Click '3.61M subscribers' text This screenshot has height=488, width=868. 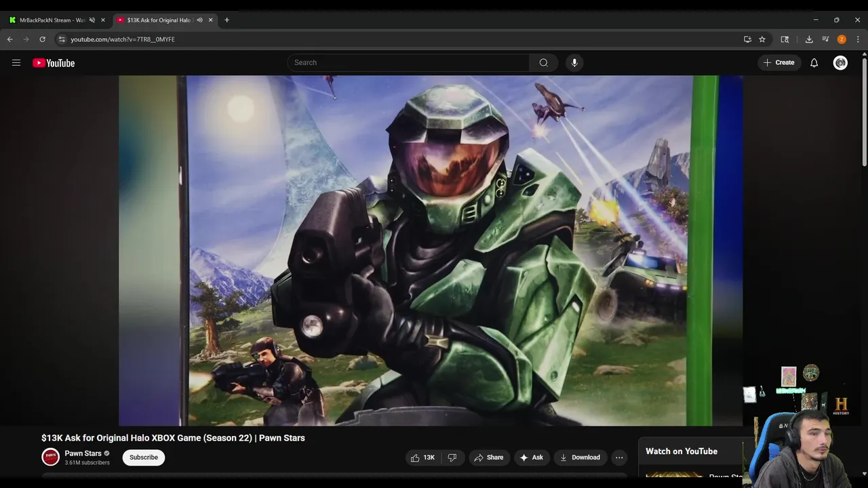pyautogui.click(x=87, y=463)
